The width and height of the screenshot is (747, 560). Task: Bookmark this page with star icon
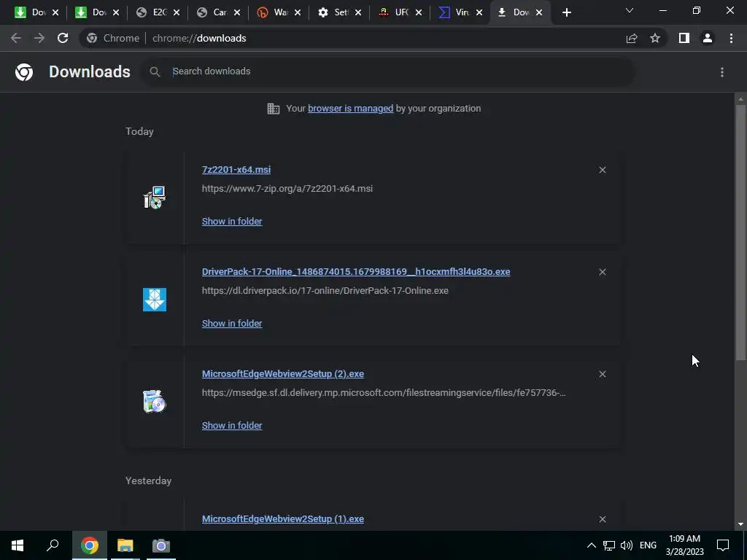[655, 38]
